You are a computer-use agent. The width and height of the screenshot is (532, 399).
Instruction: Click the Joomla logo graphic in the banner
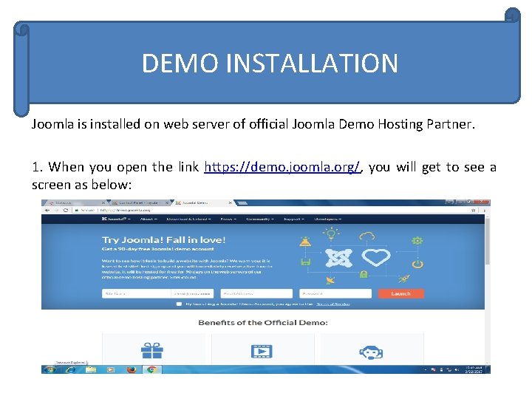(338, 258)
